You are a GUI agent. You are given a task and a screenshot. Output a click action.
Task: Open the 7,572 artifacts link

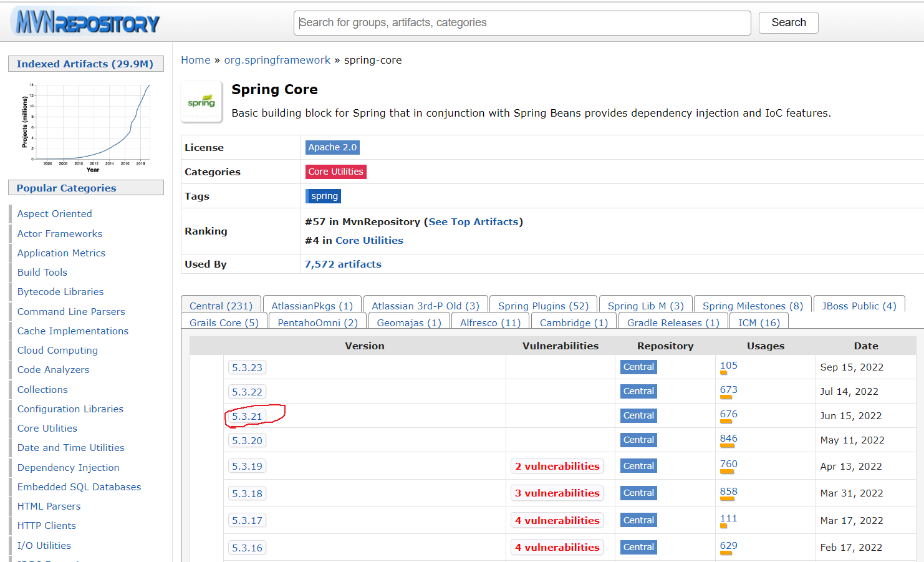(x=343, y=264)
